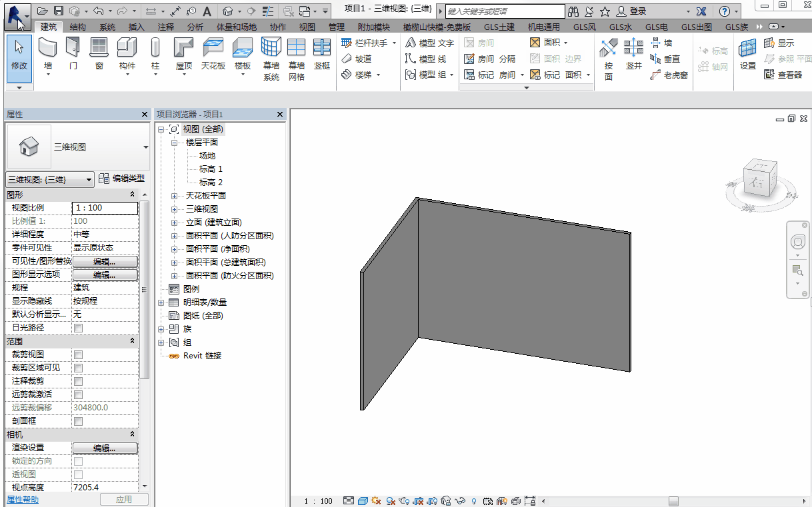
Task: Click the 登录 sign-in button
Action: tap(632, 11)
